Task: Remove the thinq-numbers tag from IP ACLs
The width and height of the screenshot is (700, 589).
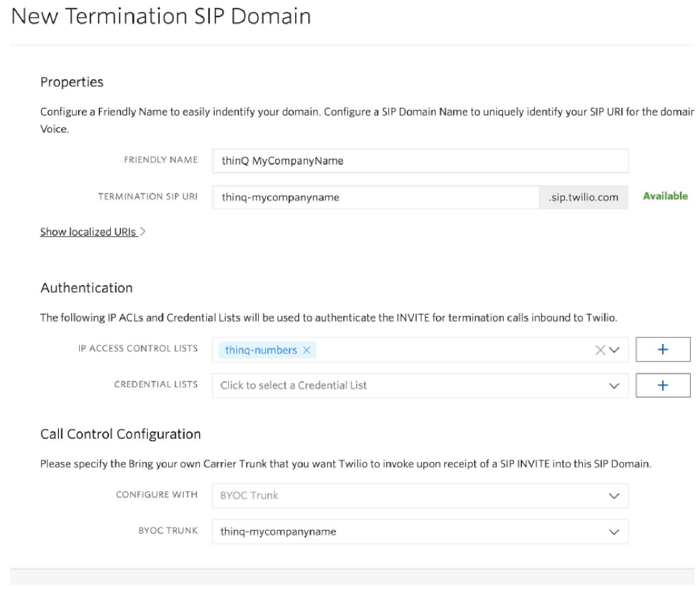Action: click(x=307, y=351)
